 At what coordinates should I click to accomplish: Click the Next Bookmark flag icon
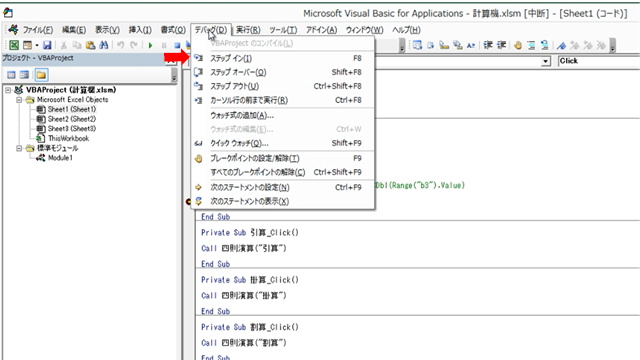pyautogui.click(x=575, y=45)
